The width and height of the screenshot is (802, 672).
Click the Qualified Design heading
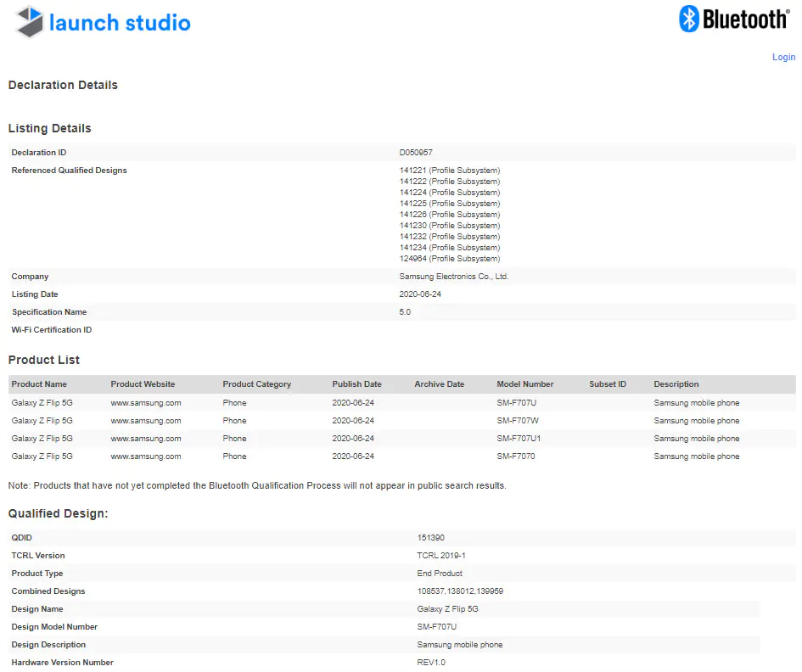coord(59,513)
